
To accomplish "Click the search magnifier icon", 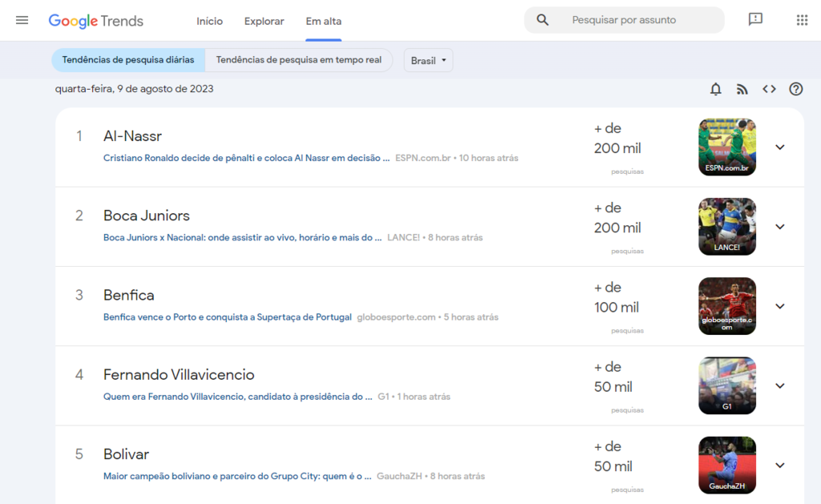I will coord(542,19).
